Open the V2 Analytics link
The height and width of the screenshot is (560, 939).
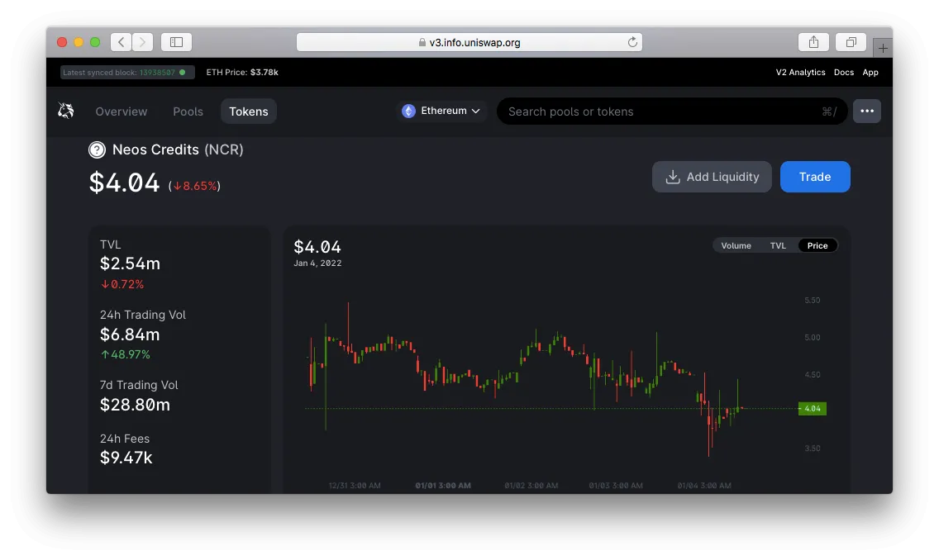[800, 73]
